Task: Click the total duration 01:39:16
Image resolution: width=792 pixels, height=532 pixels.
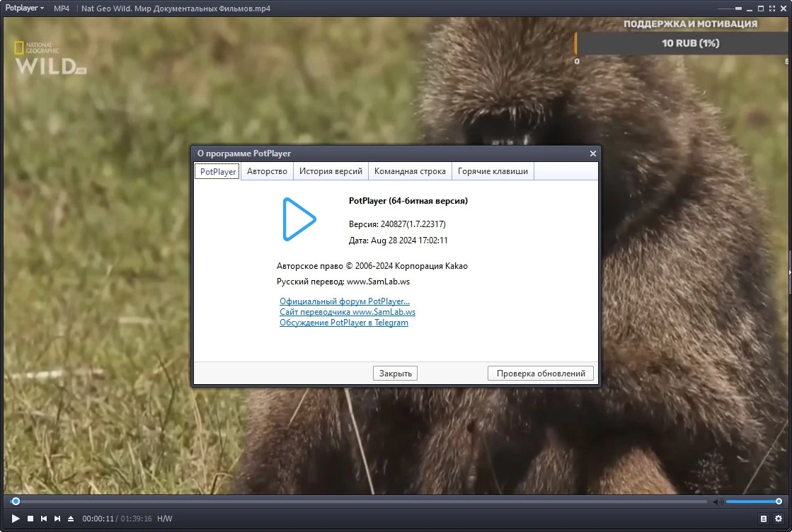Action: [x=136, y=519]
